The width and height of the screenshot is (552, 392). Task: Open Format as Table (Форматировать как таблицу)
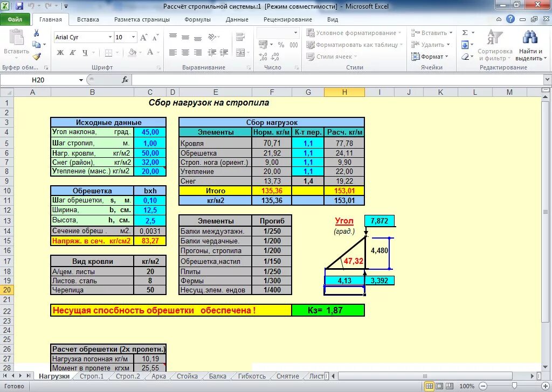[354, 45]
